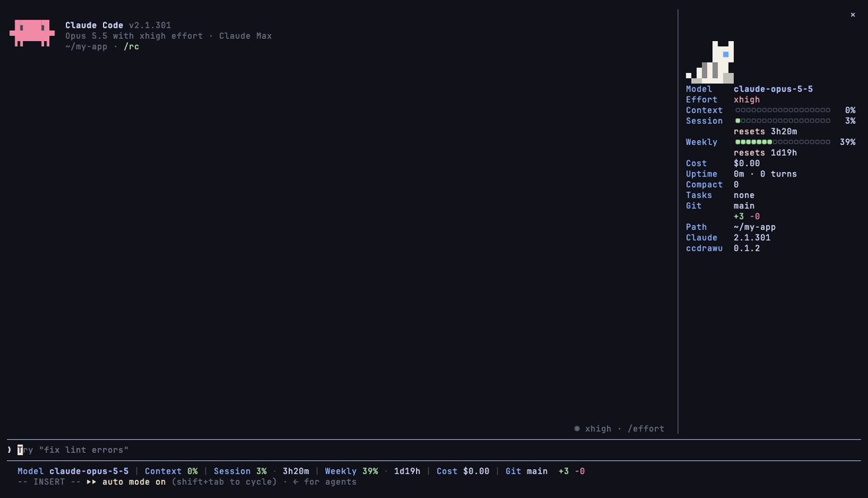Click the left arrow icon before "for agents"

(x=296, y=482)
